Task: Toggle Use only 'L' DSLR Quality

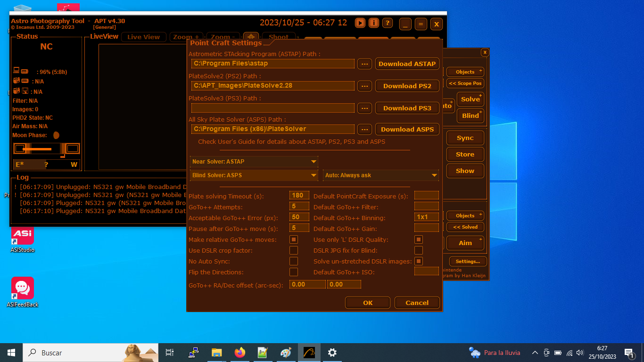Action: [x=419, y=239]
